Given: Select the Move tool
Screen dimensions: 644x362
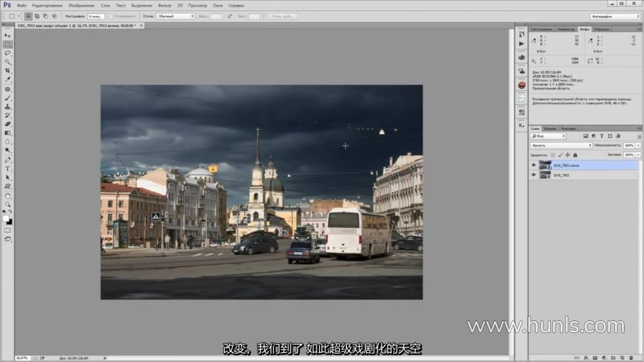Looking at the screenshot, I should click(8, 36).
